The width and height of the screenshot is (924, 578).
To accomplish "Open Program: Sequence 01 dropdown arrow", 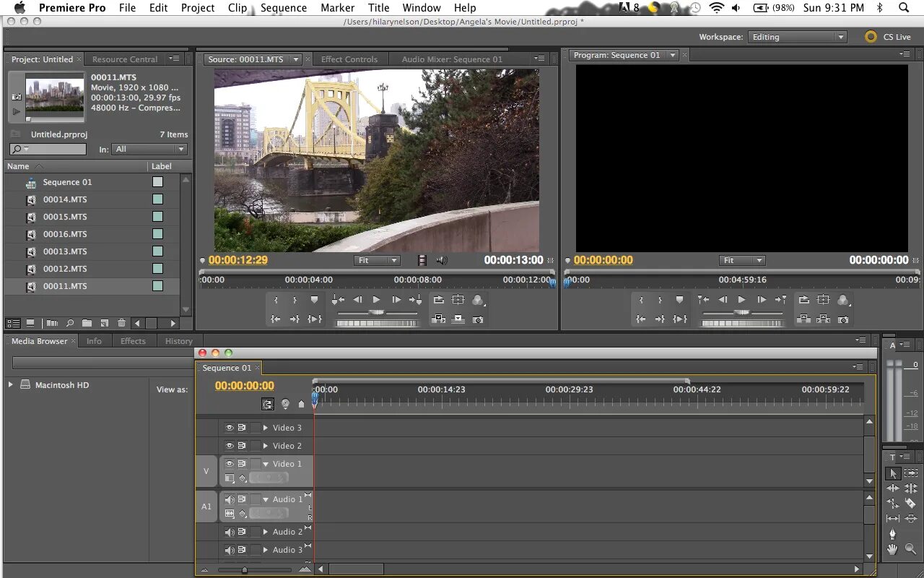I will pos(673,55).
